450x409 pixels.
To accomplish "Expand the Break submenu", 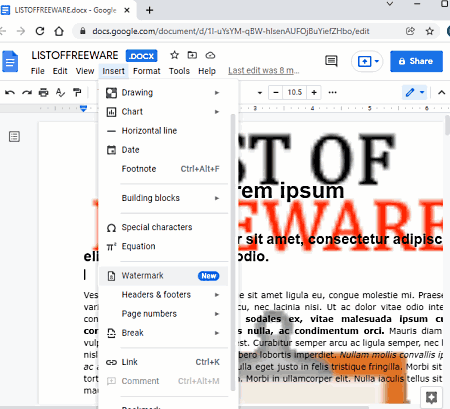I will click(164, 333).
